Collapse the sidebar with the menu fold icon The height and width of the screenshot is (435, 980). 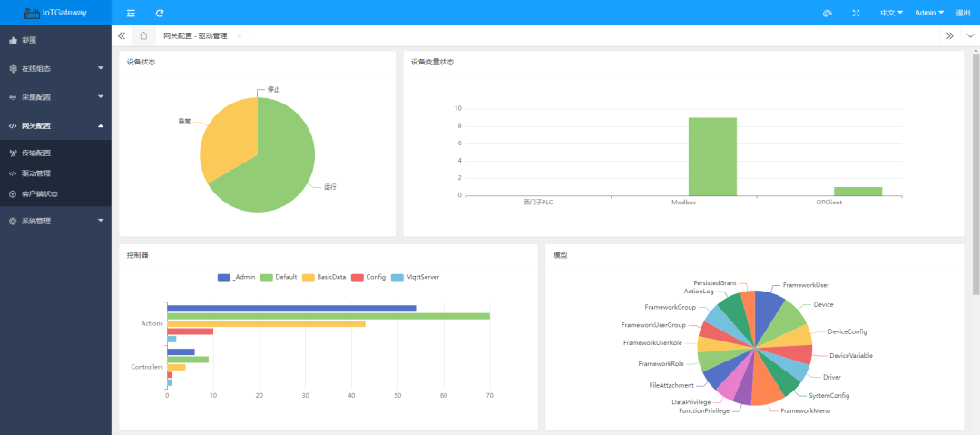[132, 13]
